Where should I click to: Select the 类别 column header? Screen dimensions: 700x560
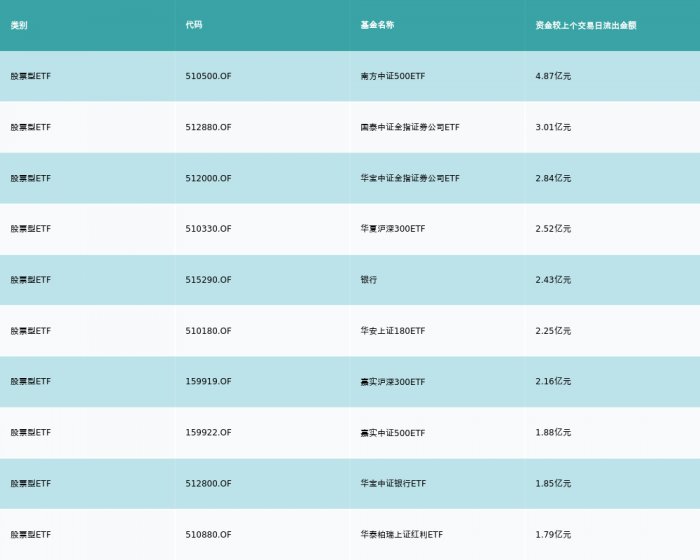tap(19, 25)
